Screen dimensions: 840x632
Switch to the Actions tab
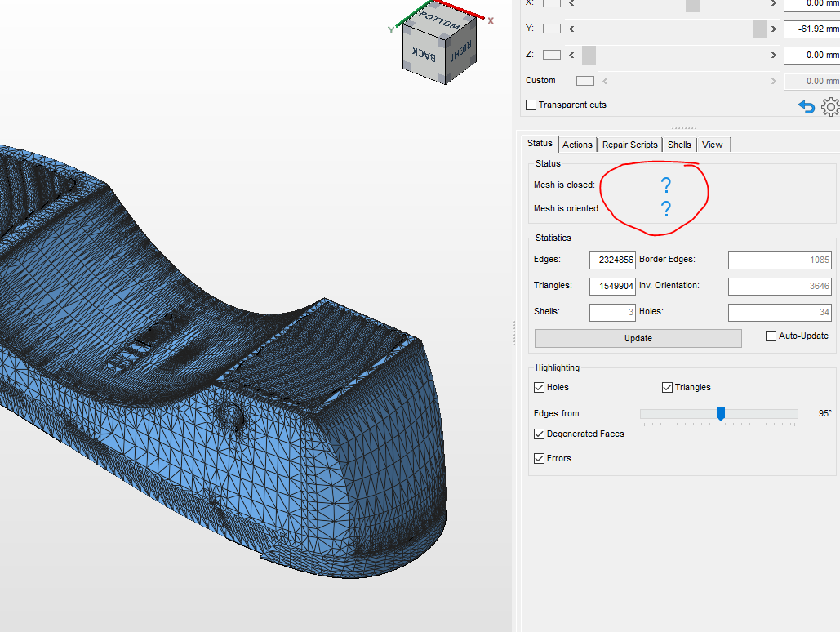point(577,145)
